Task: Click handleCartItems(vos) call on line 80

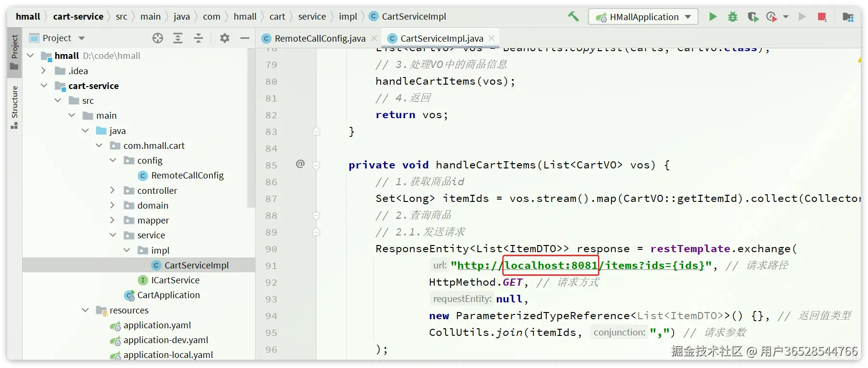Action: point(445,81)
